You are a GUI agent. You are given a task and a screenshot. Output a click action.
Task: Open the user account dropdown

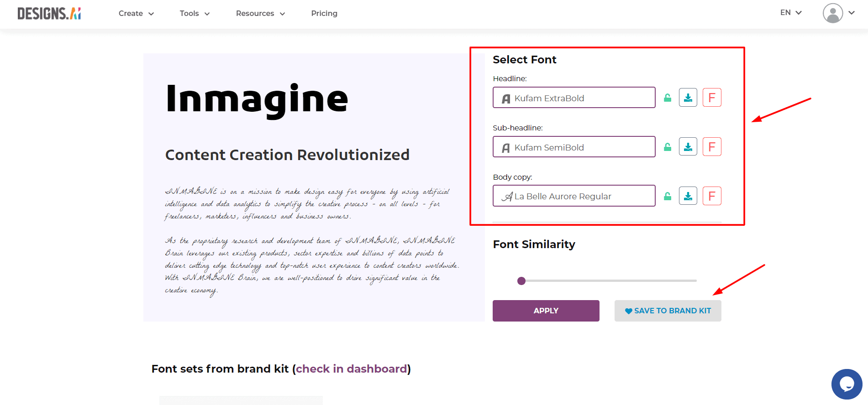(x=838, y=13)
